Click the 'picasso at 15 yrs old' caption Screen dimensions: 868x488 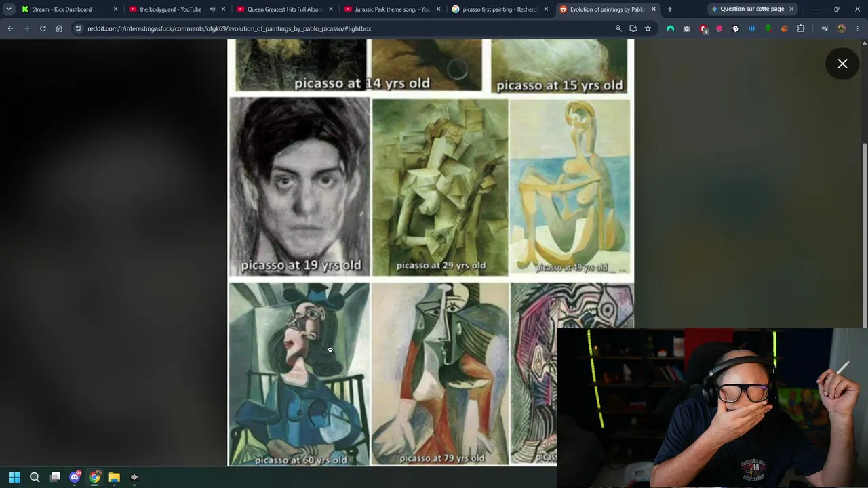[559, 85]
